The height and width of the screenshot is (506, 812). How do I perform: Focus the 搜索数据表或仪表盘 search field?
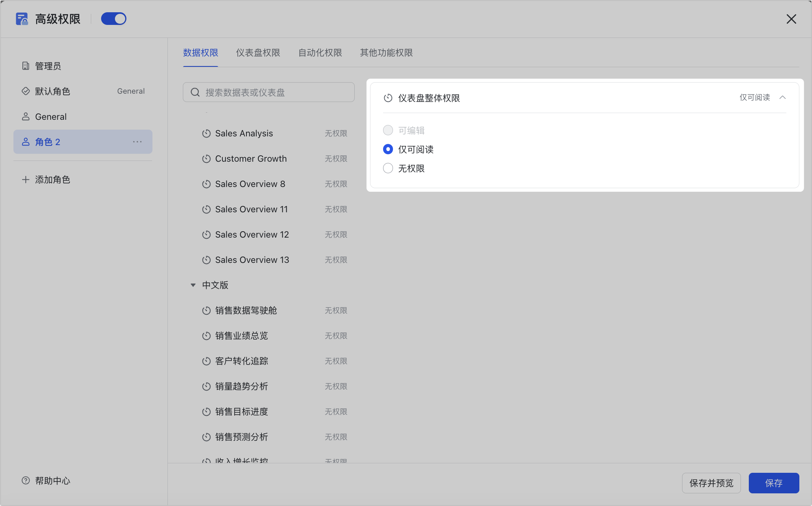pyautogui.click(x=269, y=92)
